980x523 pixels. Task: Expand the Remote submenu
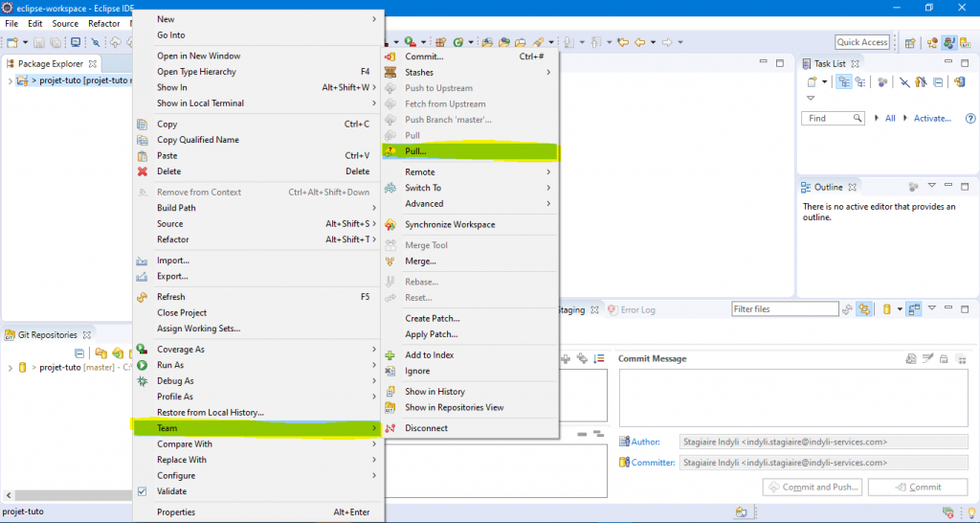pyautogui.click(x=470, y=172)
